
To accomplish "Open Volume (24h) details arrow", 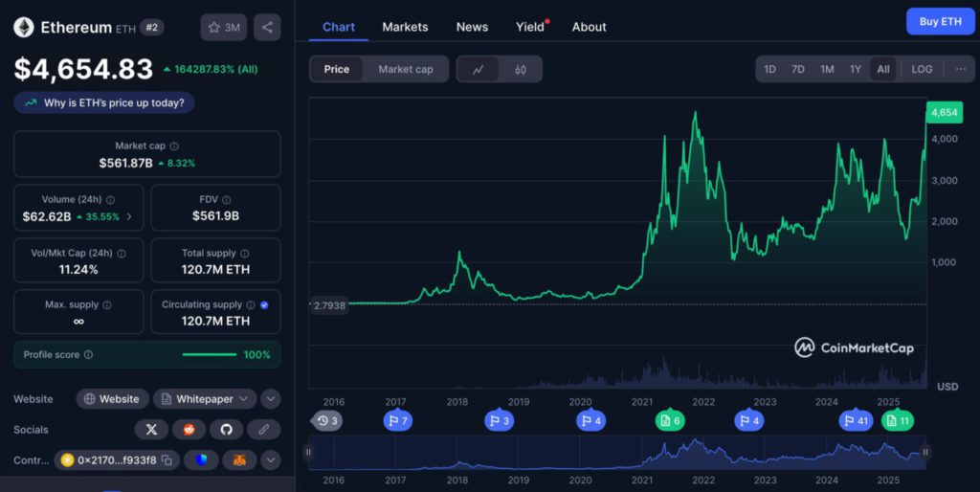I will 129,217.
